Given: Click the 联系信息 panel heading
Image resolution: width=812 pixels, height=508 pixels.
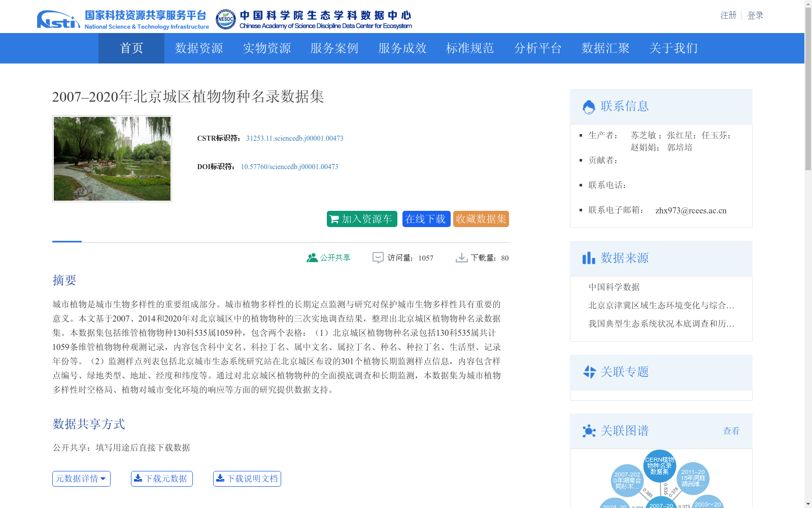Looking at the screenshot, I should pyautogui.click(x=625, y=106).
